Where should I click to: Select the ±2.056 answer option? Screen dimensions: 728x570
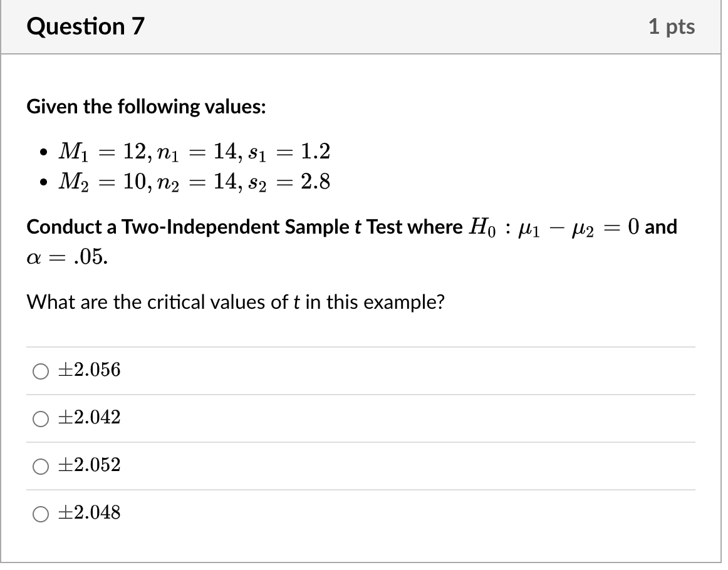click(41, 371)
